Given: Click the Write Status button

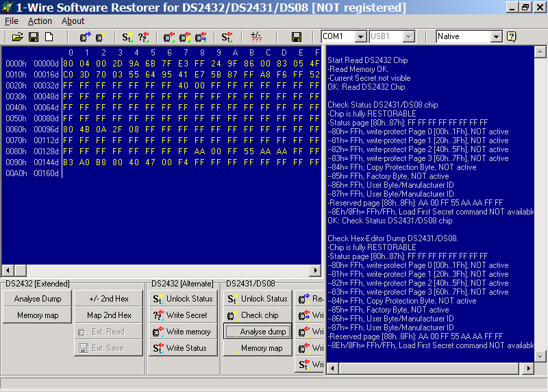Looking at the screenshot, I should pos(183,348).
